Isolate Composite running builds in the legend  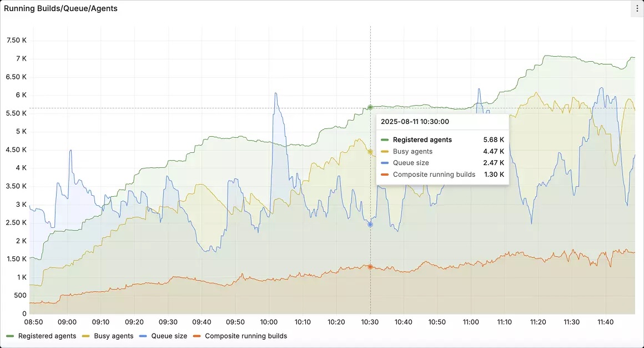pos(245,336)
